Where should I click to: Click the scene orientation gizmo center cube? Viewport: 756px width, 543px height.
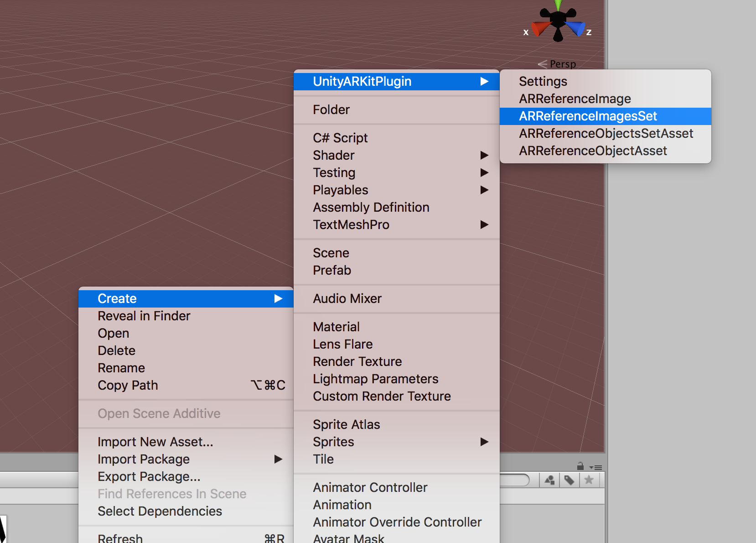tap(558, 20)
